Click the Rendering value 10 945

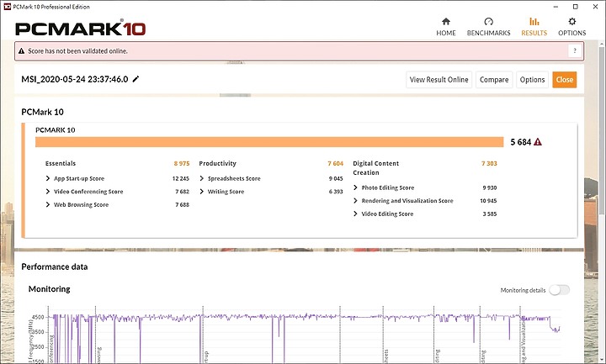tap(488, 201)
